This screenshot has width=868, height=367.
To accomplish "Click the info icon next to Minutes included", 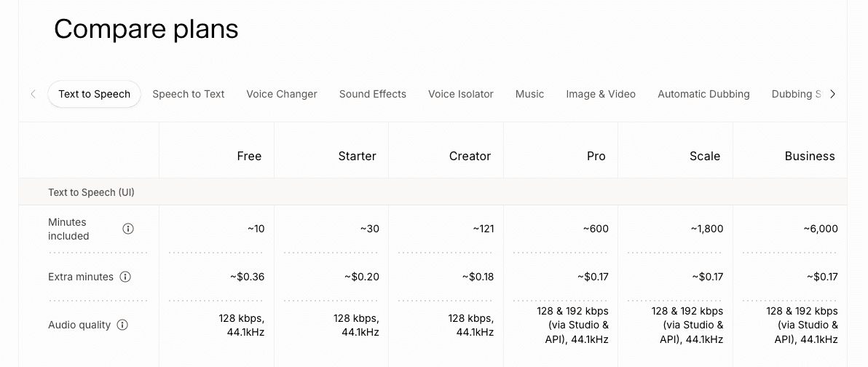I will [128, 229].
